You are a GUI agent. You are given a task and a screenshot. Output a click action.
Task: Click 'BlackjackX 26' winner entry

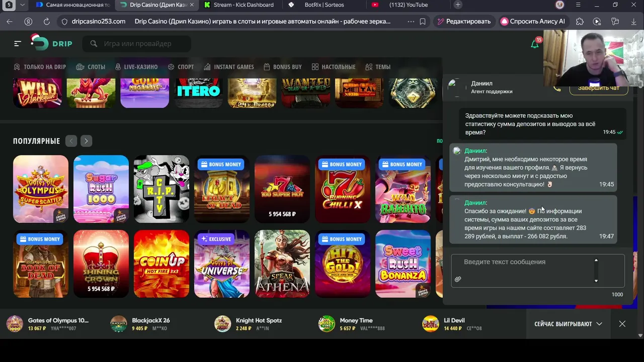coord(140,324)
